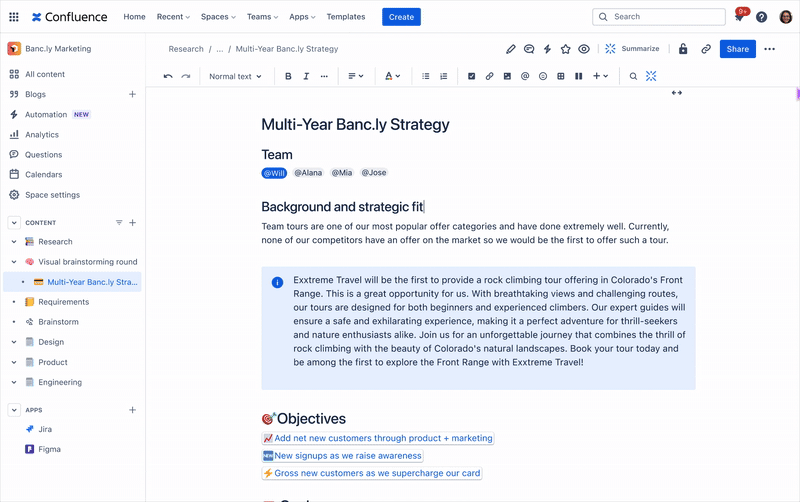
Task: Open the notifications bell
Action: pyautogui.click(x=739, y=17)
